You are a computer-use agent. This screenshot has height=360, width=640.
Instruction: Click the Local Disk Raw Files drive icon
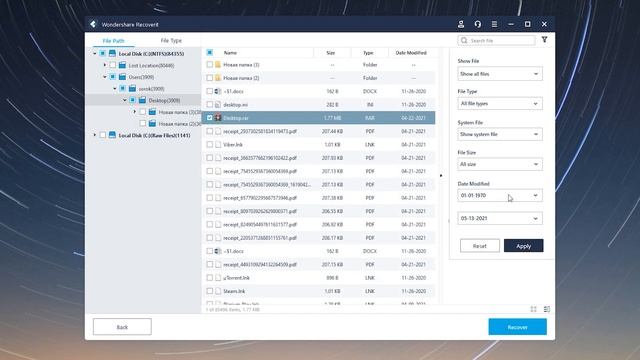(x=112, y=135)
